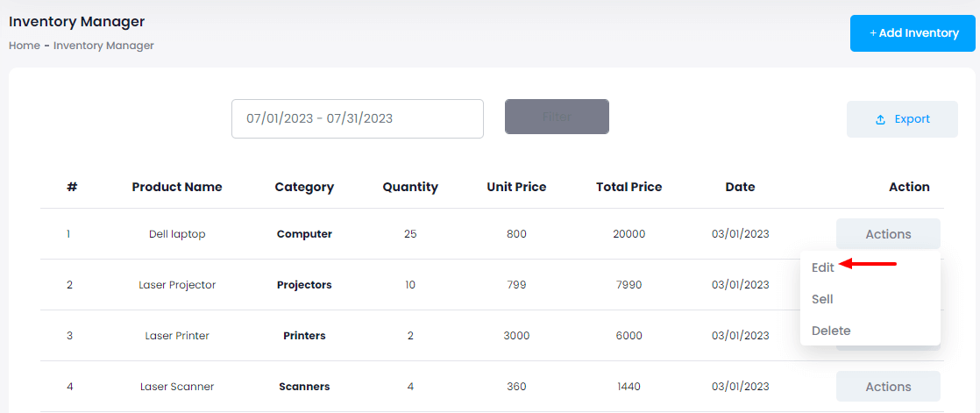The height and width of the screenshot is (413, 980).
Task: Choose Edit from the actions menu
Action: point(823,267)
